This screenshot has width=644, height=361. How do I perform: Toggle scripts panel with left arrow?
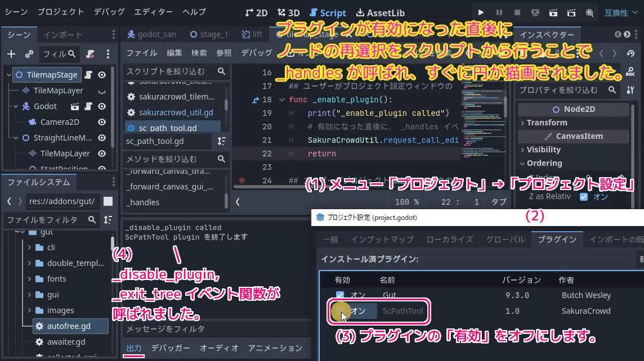point(238,202)
